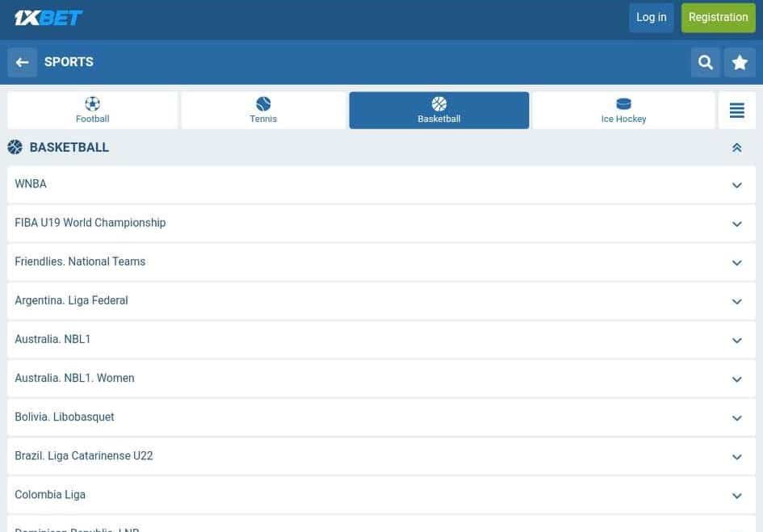Viewport: 763px width, 532px height.
Task: Switch to the Football tab
Action: [x=92, y=111]
